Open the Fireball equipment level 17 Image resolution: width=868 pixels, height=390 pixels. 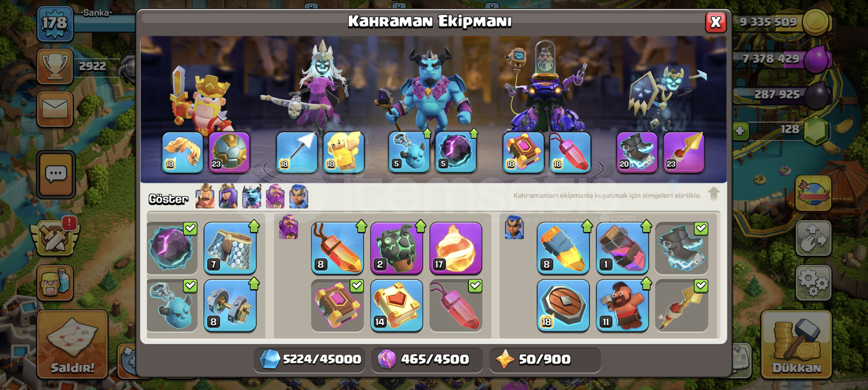(456, 248)
